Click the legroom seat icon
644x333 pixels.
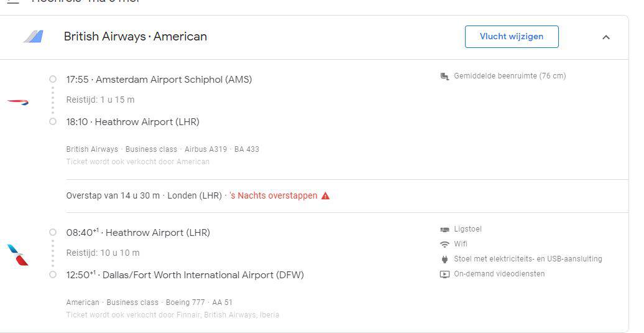click(x=444, y=77)
